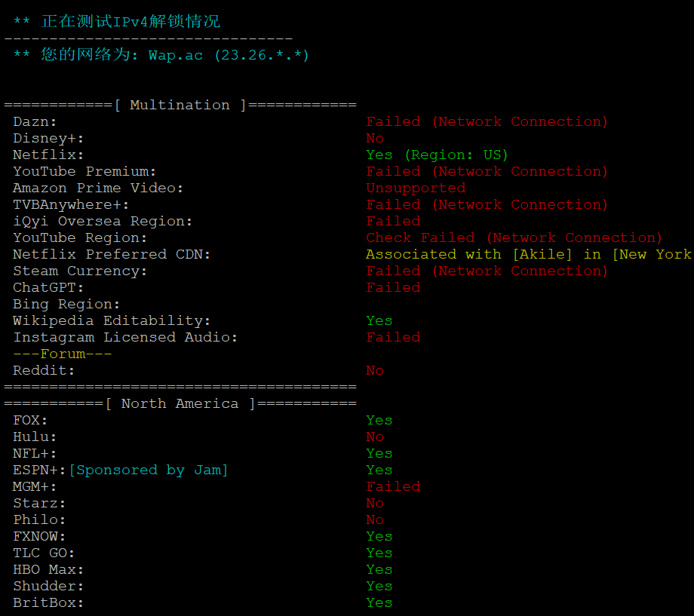Click MGM+'s Failed status
The width and height of the screenshot is (694, 616).
pyautogui.click(x=393, y=486)
